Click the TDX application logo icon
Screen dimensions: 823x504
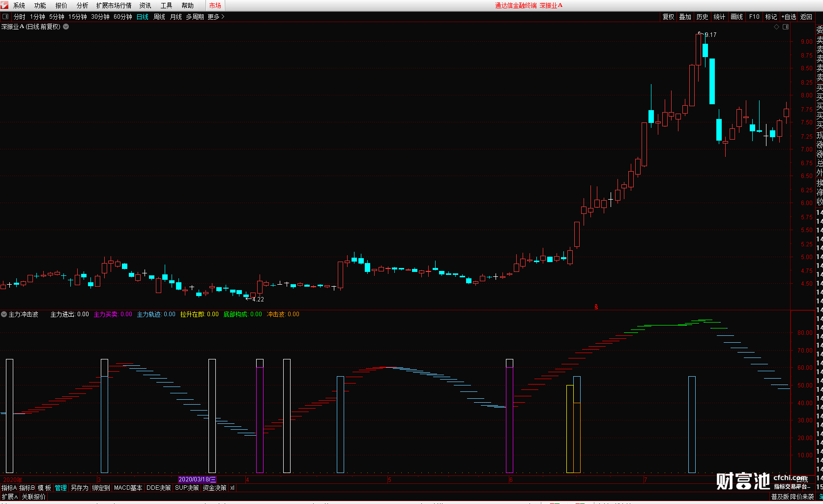coord(4,5)
